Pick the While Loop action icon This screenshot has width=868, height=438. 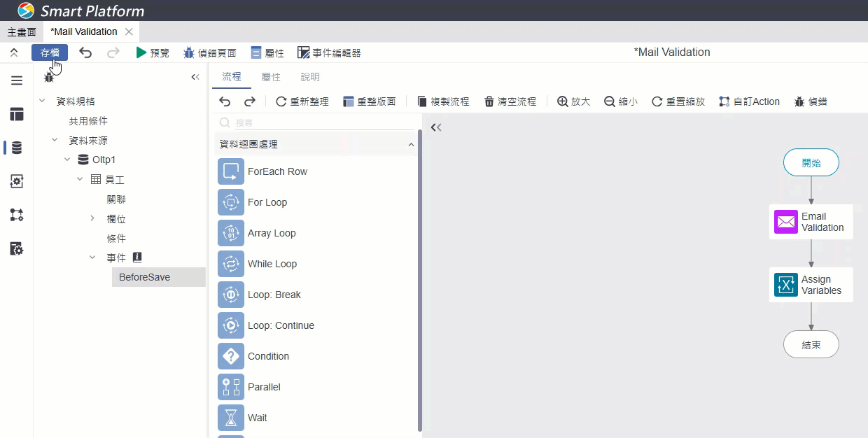tap(231, 264)
